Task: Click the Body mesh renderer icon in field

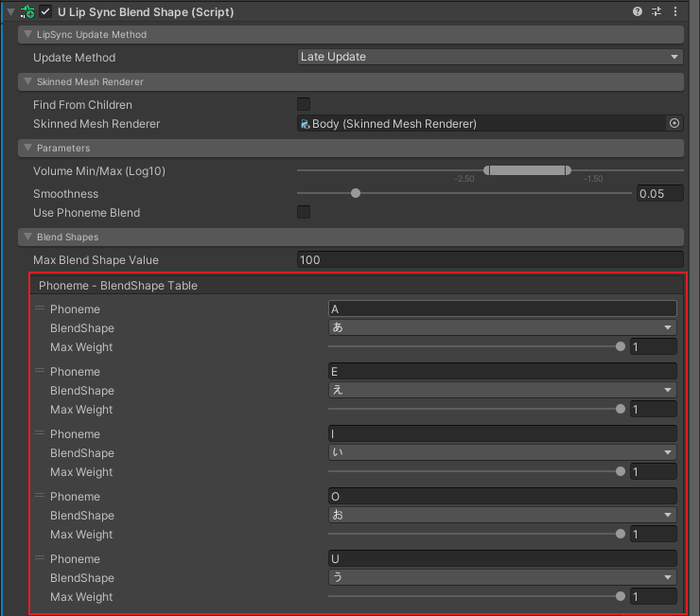Action: point(305,124)
